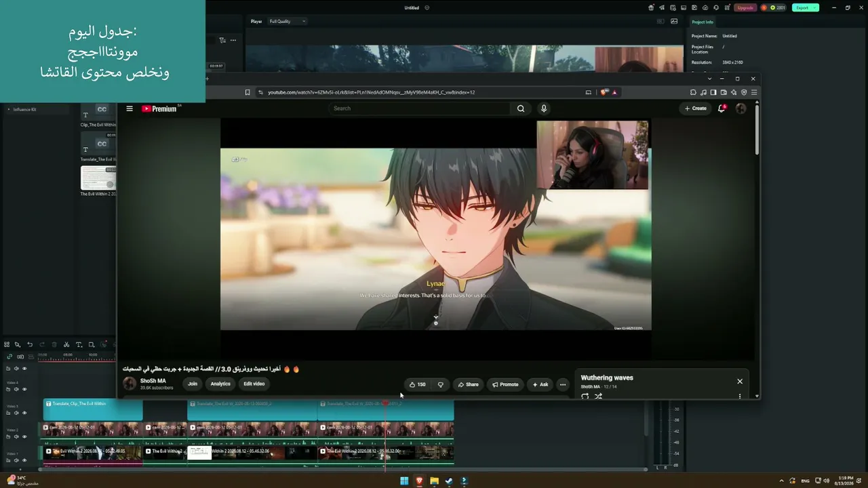
Task: Click the browser window vertical scrollbar
Action: [757, 129]
